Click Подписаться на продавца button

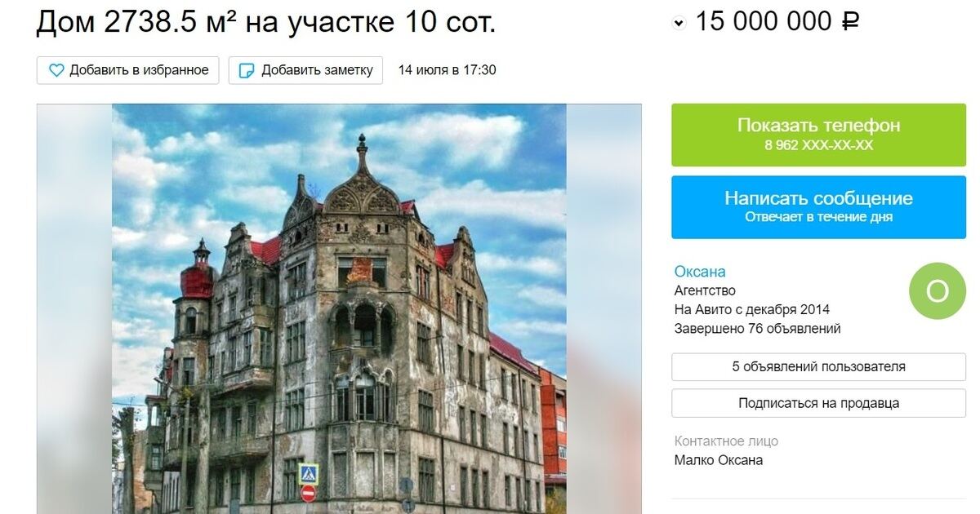(x=819, y=403)
